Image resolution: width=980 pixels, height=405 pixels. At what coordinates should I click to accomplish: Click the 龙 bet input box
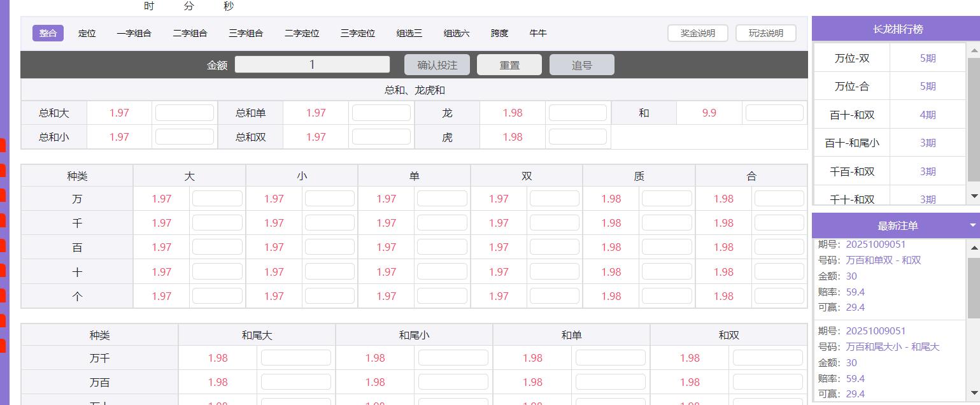(x=577, y=113)
